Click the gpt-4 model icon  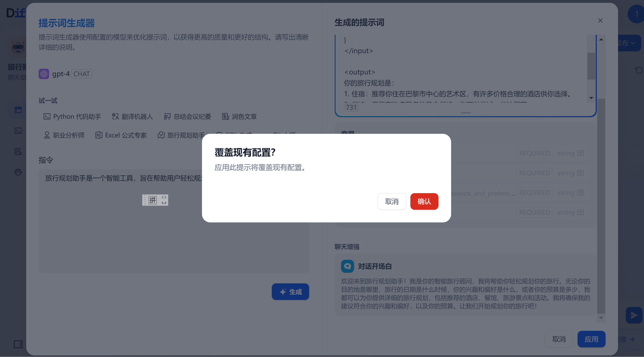tap(44, 74)
